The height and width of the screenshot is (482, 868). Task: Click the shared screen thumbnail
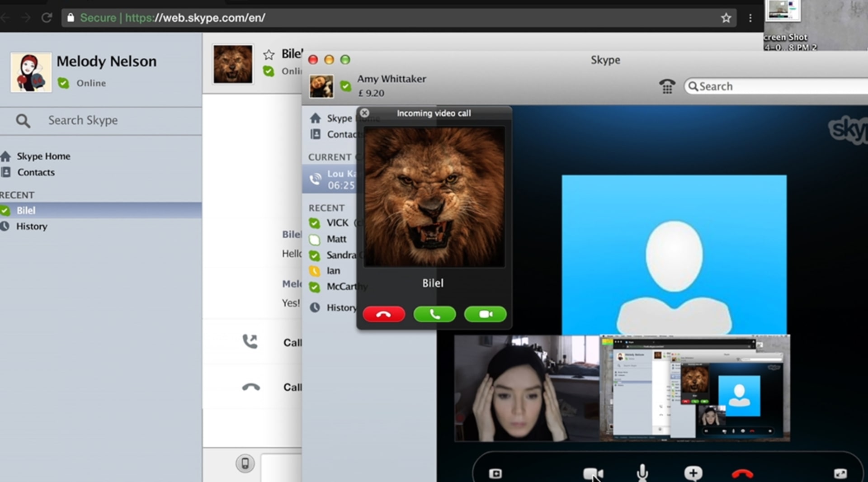pyautogui.click(x=695, y=388)
